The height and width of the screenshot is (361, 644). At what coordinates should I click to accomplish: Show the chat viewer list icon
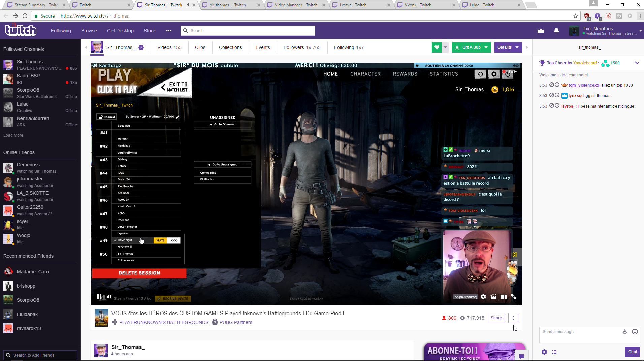click(554, 352)
